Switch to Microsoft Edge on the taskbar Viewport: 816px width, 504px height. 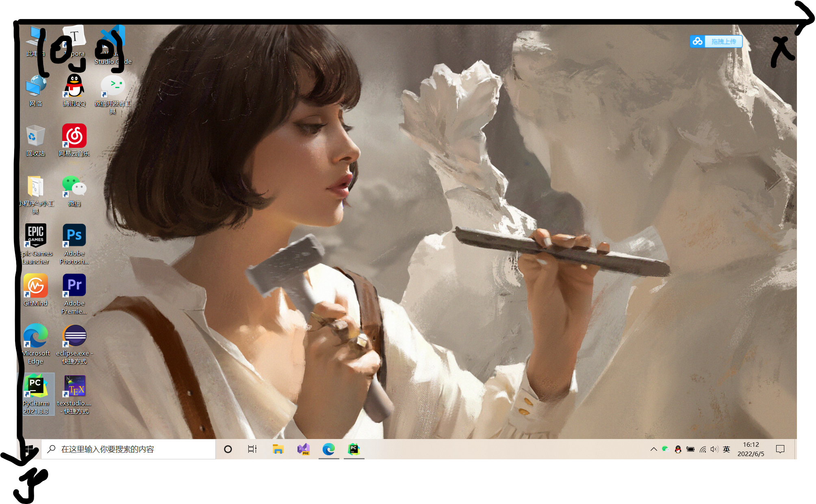(329, 449)
